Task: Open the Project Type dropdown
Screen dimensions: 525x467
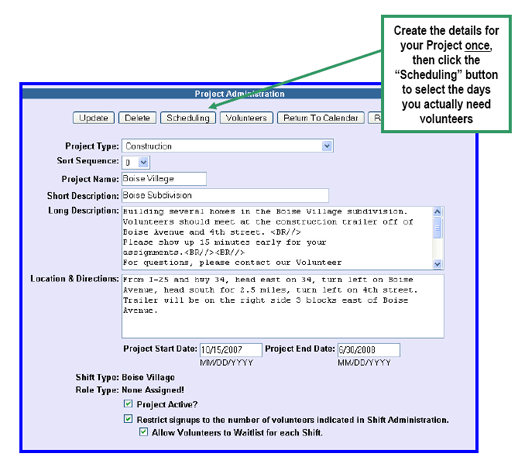Action: click(227, 146)
